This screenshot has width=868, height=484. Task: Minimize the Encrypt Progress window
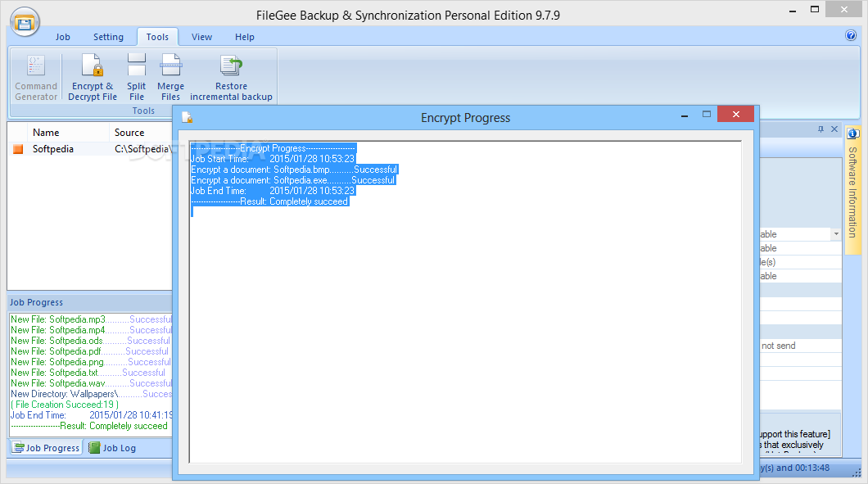[x=685, y=115]
